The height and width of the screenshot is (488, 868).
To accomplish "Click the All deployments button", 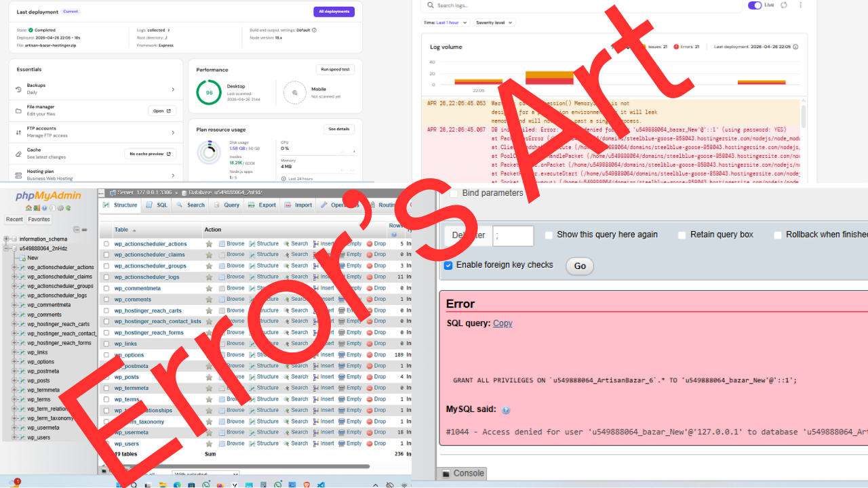I will tap(334, 12).
